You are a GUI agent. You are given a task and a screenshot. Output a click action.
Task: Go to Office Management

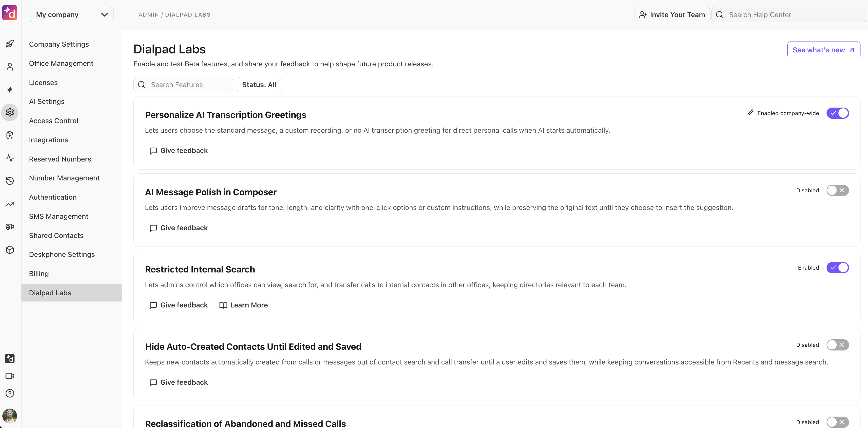click(x=72, y=63)
